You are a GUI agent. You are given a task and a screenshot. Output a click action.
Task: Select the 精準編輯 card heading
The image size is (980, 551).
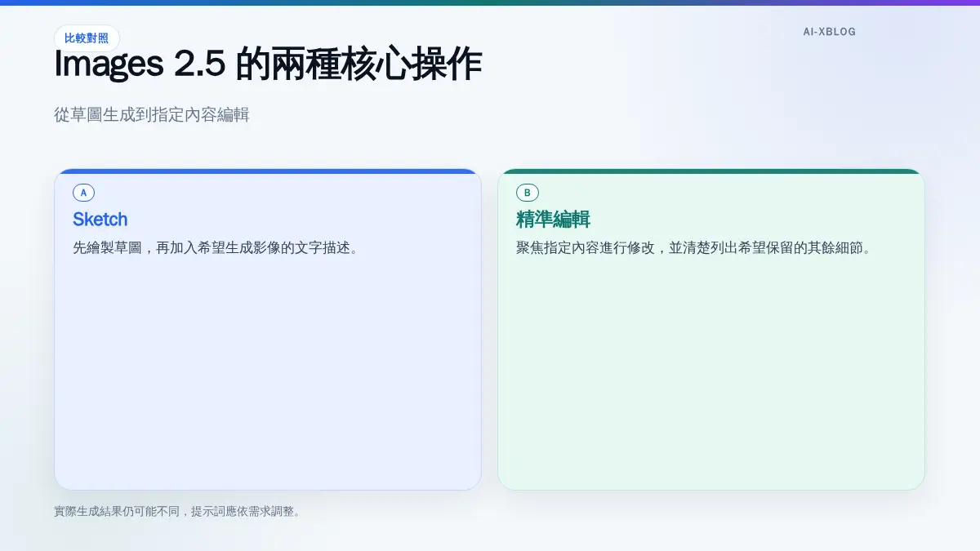pos(553,219)
